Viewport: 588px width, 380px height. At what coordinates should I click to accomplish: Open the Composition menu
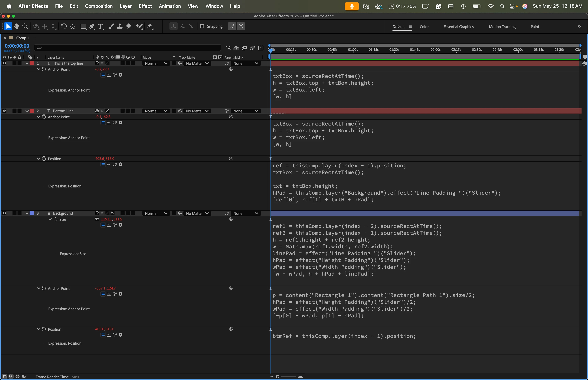point(99,6)
